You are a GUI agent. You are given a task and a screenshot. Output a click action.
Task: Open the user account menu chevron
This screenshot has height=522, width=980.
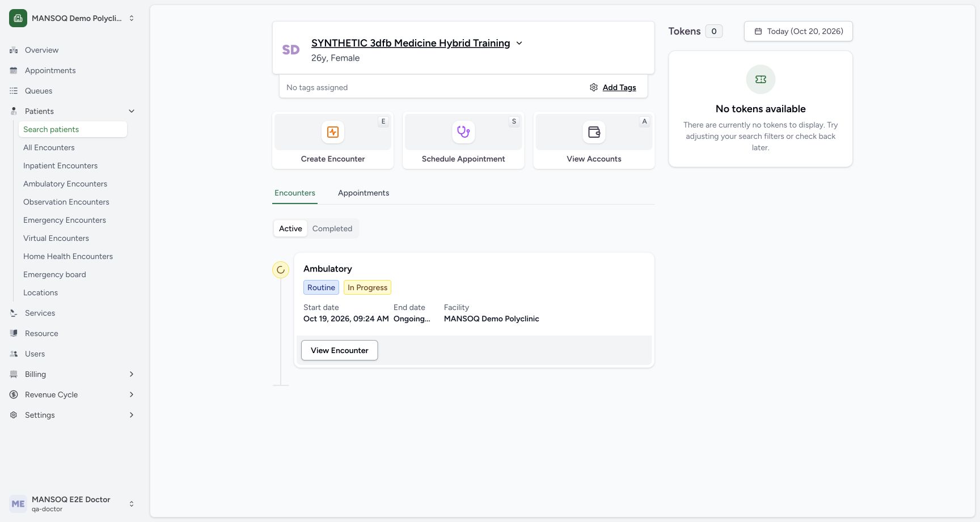(x=132, y=504)
